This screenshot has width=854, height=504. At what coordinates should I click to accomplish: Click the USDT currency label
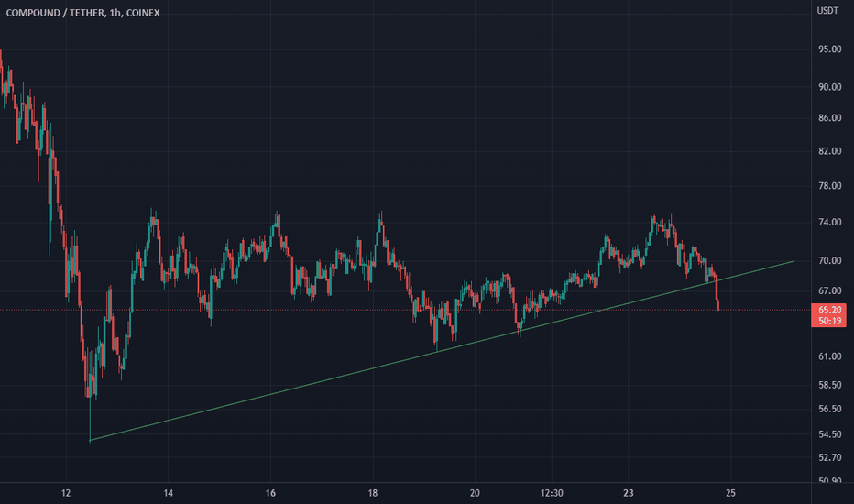coord(827,10)
